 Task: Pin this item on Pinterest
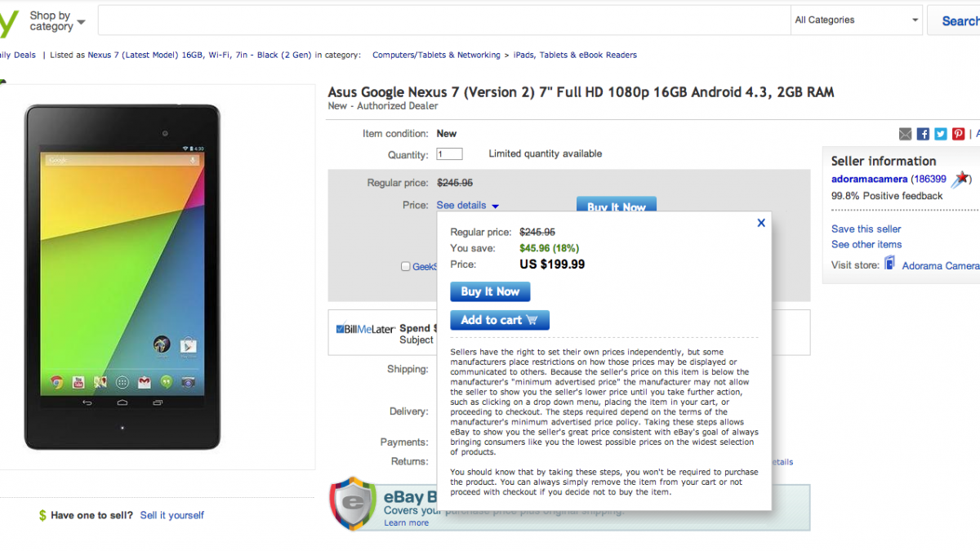tap(959, 134)
